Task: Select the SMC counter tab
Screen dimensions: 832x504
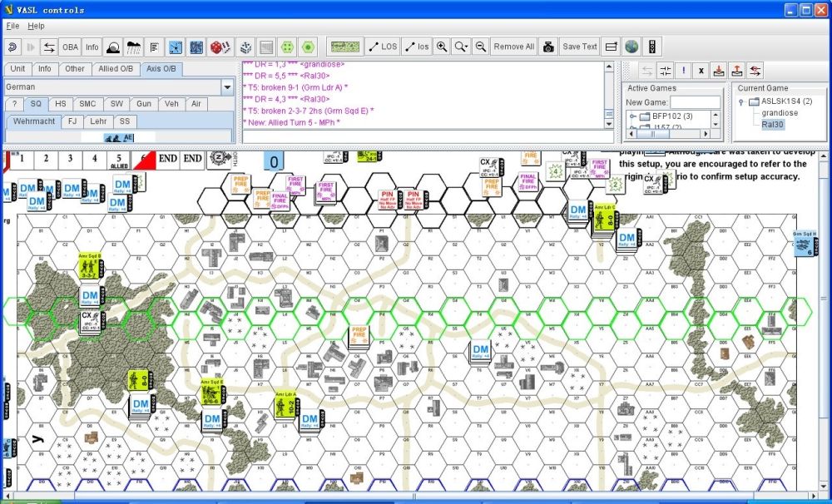Action: (x=87, y=104)
